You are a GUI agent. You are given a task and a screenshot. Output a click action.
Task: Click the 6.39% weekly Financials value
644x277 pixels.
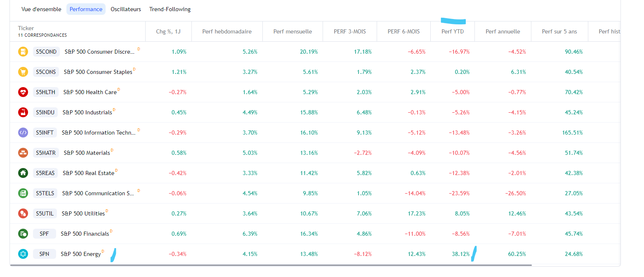[x=250, y=234]
